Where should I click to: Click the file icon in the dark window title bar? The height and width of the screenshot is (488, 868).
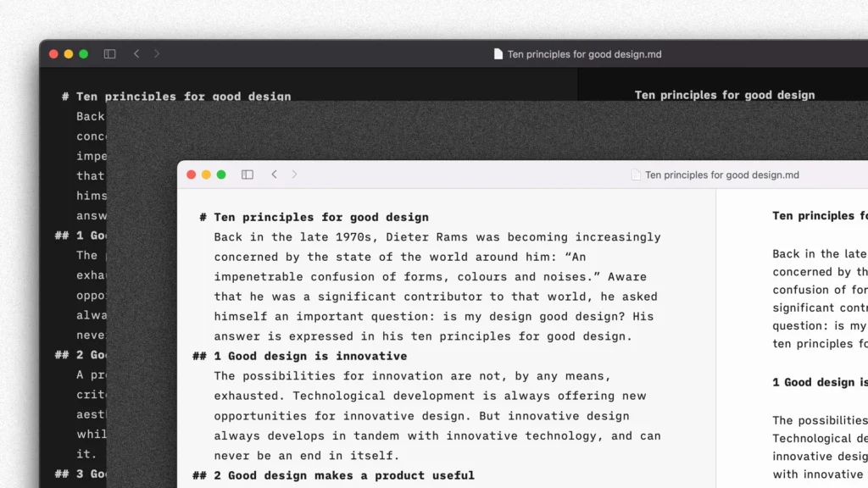(498, 53)
